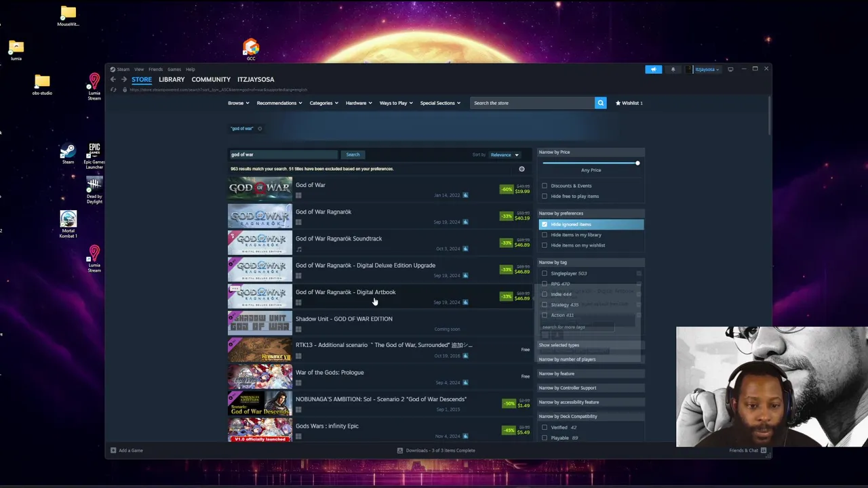Click the "search for more tags" field

point(577,327)
